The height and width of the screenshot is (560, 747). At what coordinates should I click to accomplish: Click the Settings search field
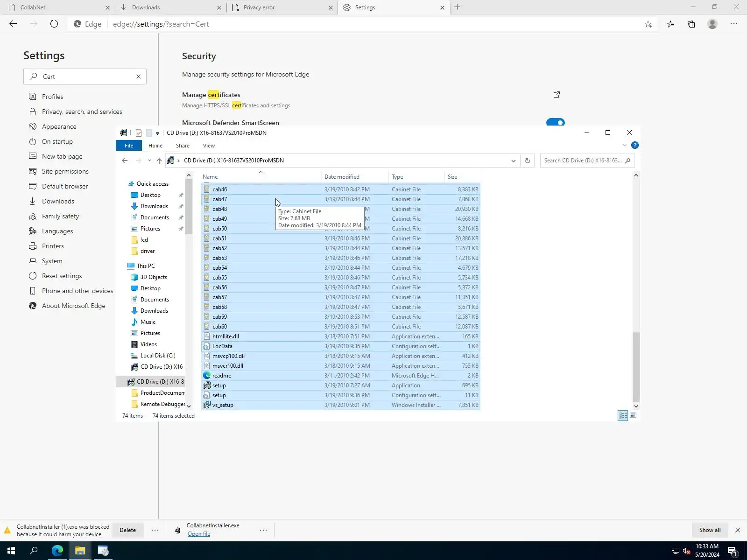tap(85, 77)
